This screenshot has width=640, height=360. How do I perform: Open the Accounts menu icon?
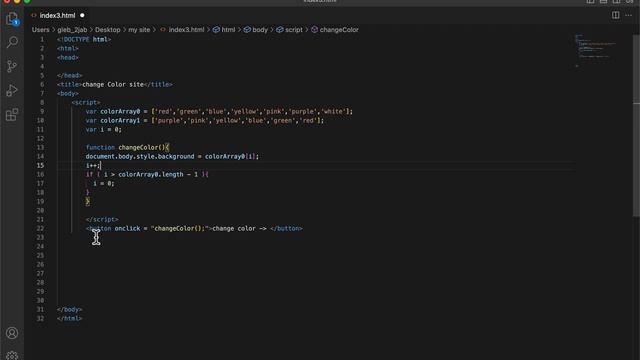[12, 333]
